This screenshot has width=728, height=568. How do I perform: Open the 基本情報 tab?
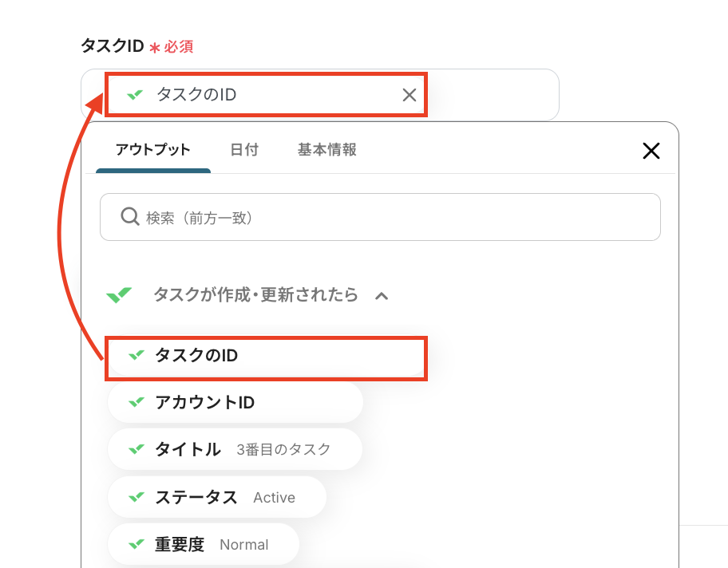(326, 150)
